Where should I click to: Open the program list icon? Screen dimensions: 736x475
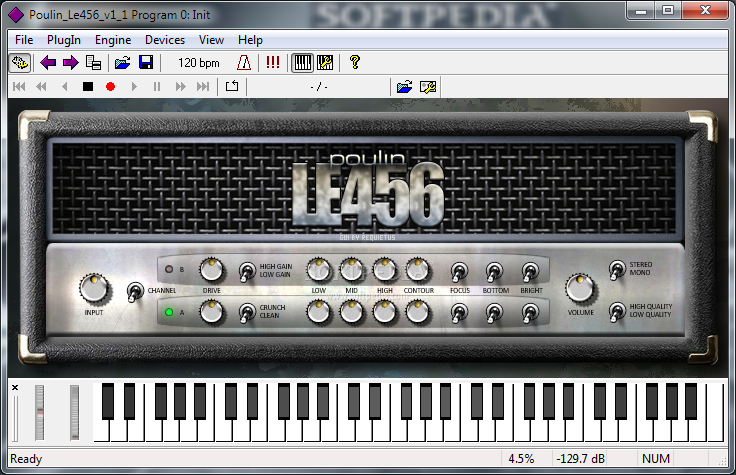click(x=93, y=62)
